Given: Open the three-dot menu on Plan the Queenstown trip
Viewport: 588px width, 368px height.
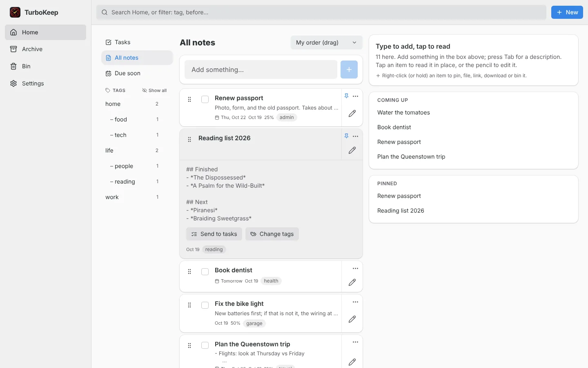Looking at the screenshot, I should pyautogui.click(x=356, y=342).
